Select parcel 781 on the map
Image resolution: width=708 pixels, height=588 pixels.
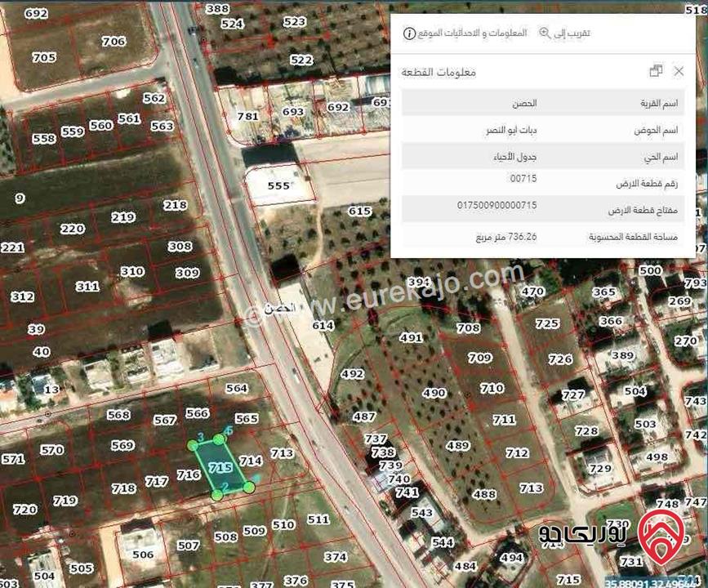(248, 116)
